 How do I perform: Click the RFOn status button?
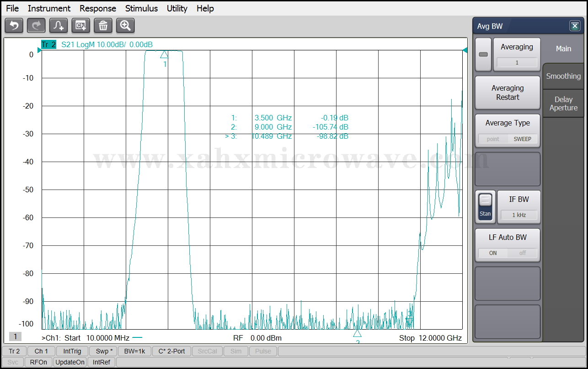[39, 362]
